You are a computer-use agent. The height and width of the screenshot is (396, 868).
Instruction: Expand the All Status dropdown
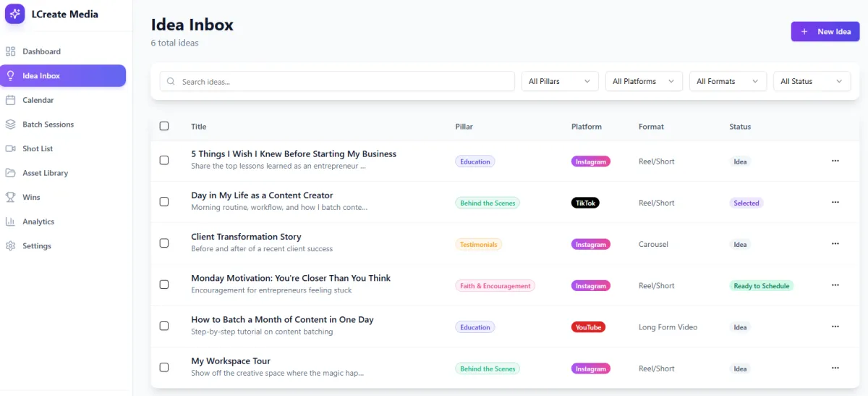812,82
